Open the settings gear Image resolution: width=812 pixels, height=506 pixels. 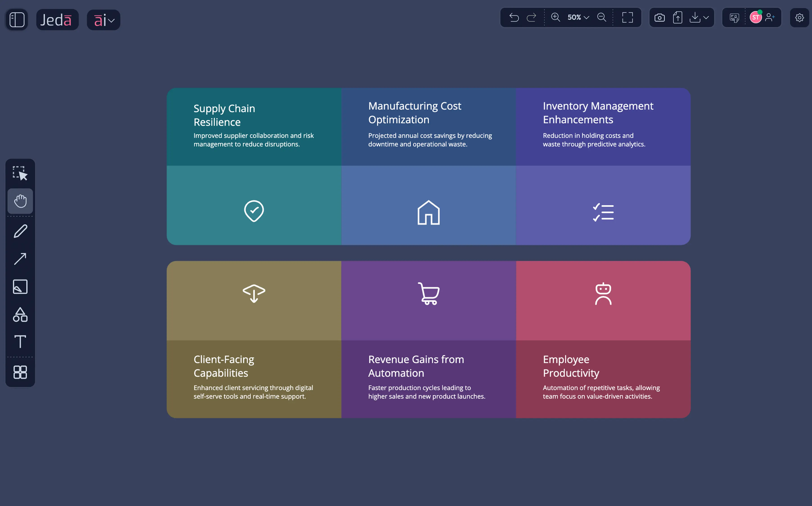pyautogui.click(x=800, y=18)
